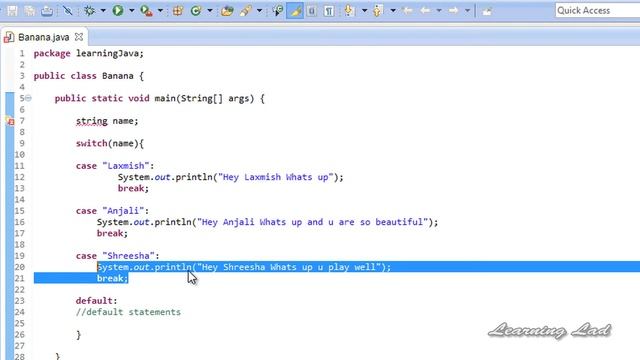
Task: Open the New Java Class dropdown arrow
Action: pos(209,11)
